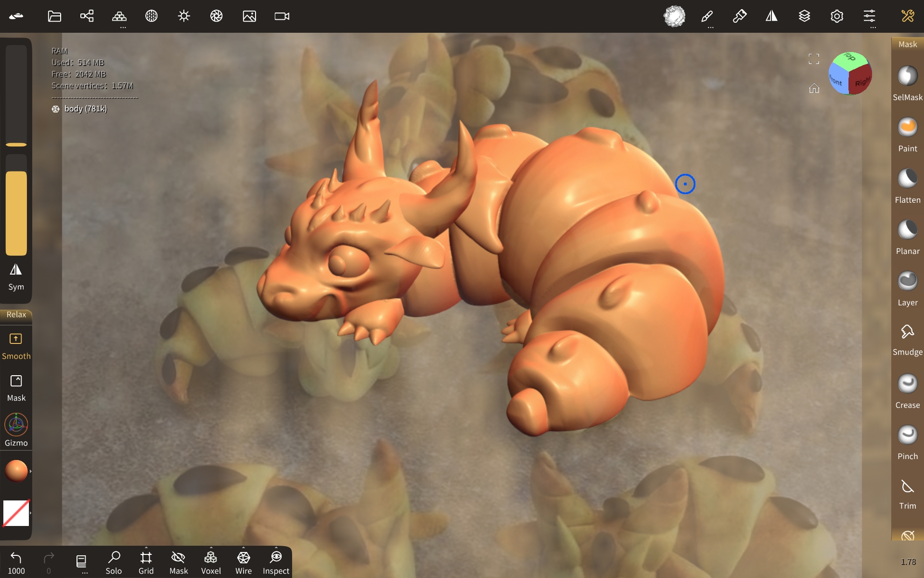Select the Paint tool in the right toolbar

pos(907,127)
